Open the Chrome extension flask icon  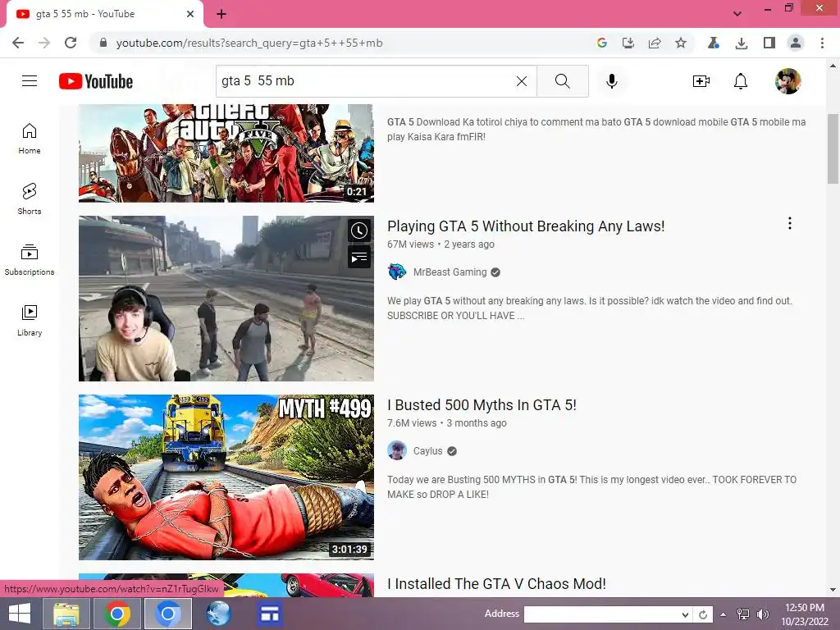tap(713, 43)
